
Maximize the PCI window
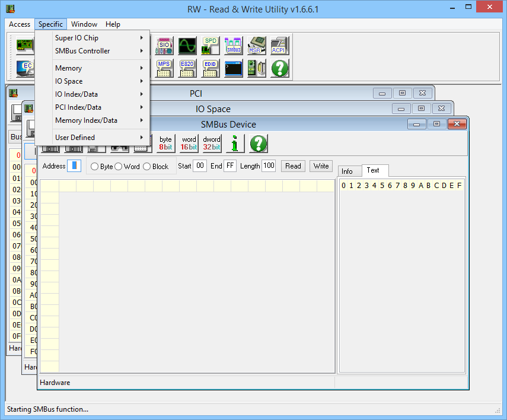(402, 93)
